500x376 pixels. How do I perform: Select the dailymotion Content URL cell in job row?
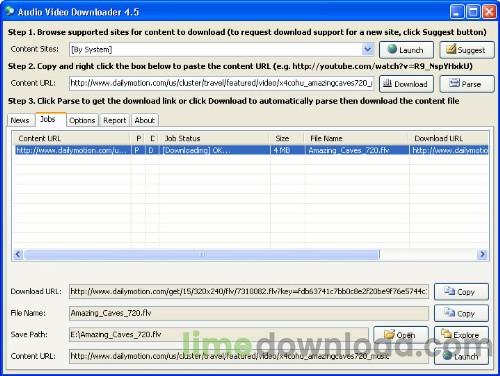click(72, 150)
